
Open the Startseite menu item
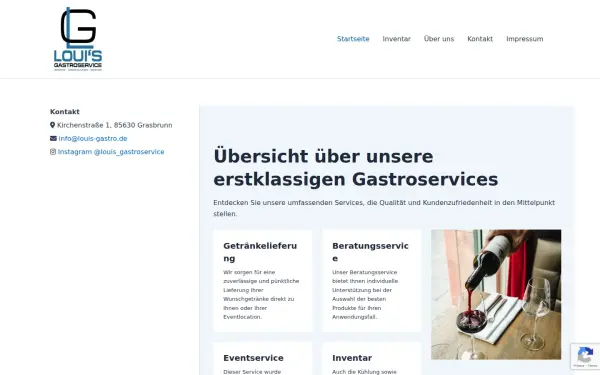(353, 39)
